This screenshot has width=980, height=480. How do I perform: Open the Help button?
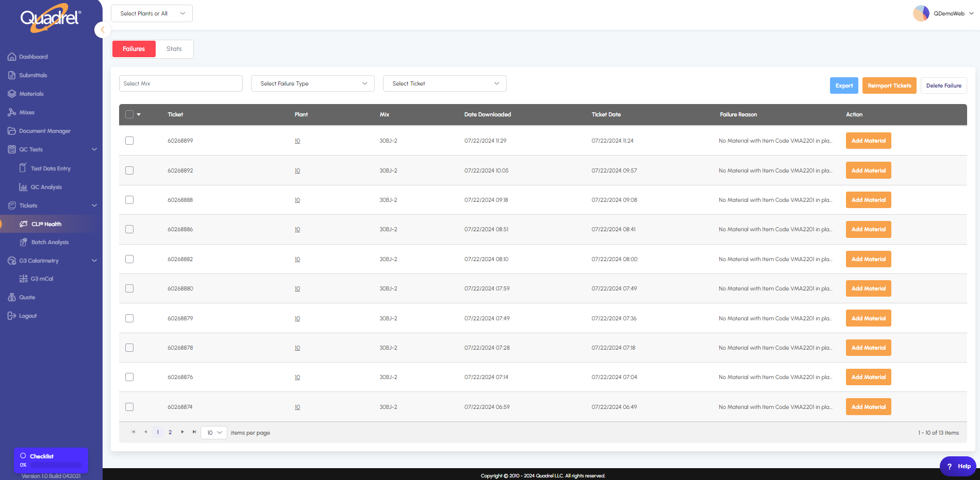[958, 467]
